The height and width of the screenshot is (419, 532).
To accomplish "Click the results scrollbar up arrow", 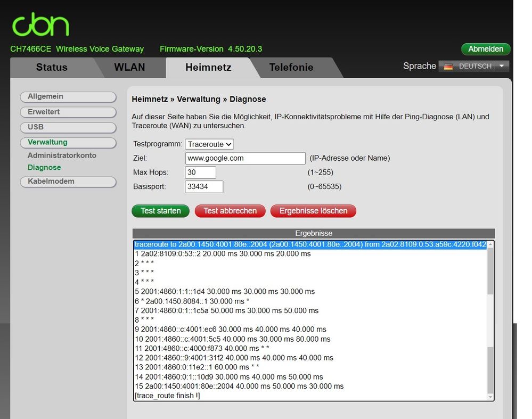I will [x=490, y=244].
